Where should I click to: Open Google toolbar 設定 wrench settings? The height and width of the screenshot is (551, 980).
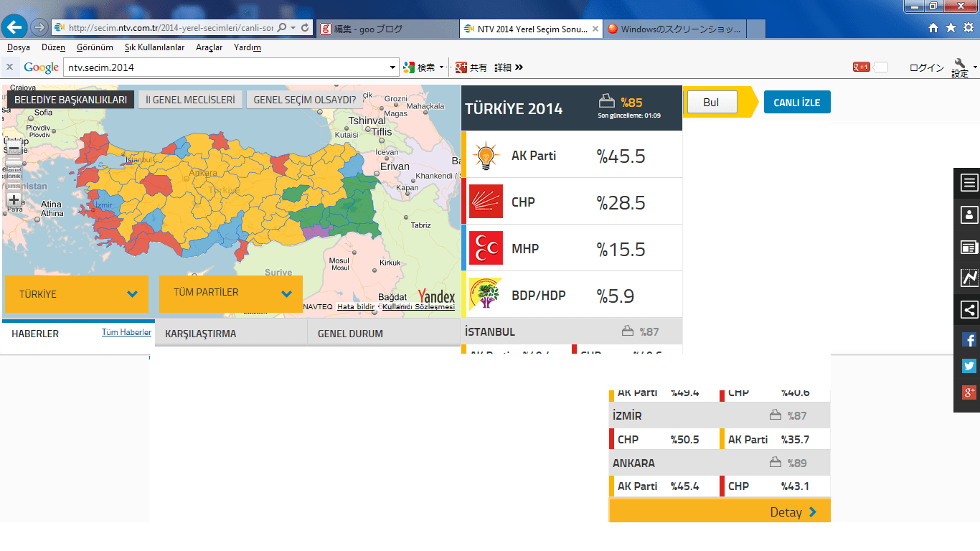pos(960,68)
